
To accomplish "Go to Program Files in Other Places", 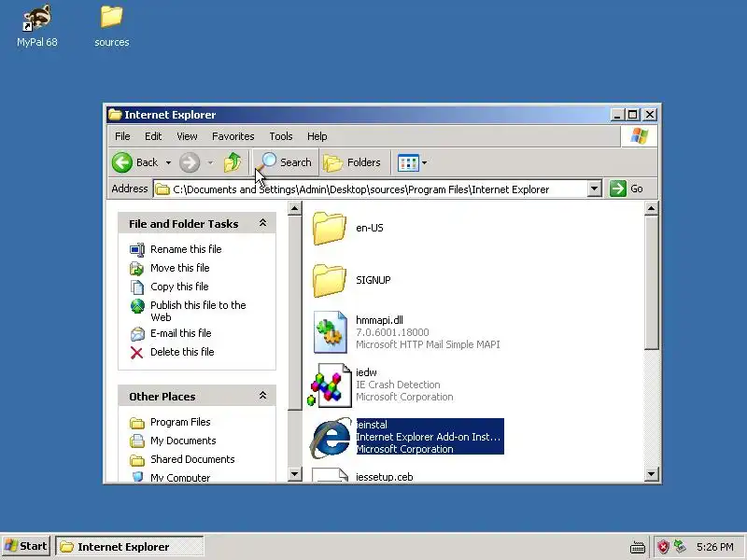I will click(180, 422).
